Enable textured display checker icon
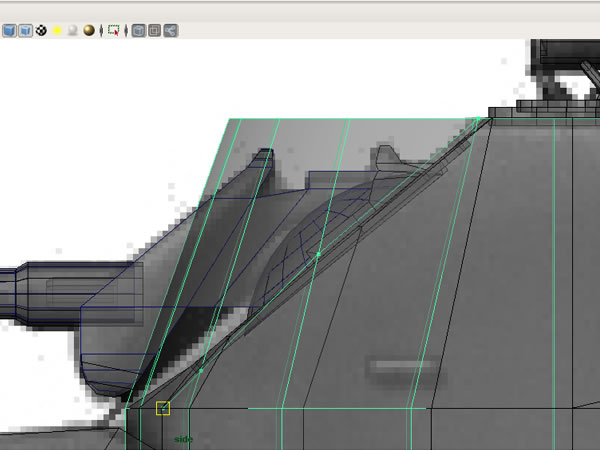Screen dimensions: 600x450 point(41,31)
